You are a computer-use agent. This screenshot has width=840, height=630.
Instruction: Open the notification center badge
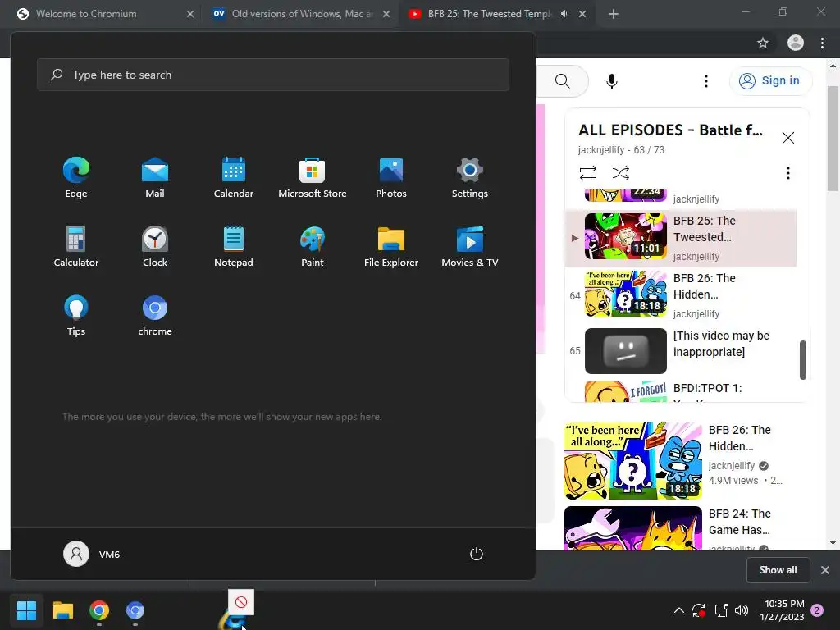(x=817, y=610)
